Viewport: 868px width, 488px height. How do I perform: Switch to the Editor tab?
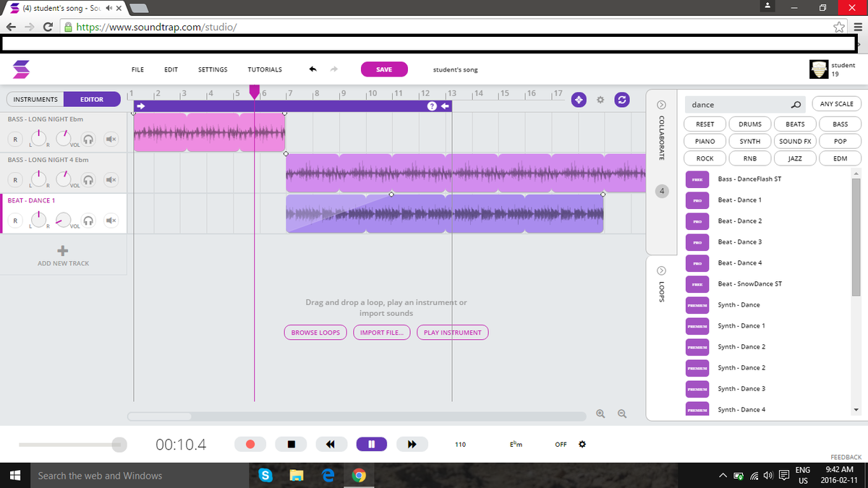click(92, 99)
